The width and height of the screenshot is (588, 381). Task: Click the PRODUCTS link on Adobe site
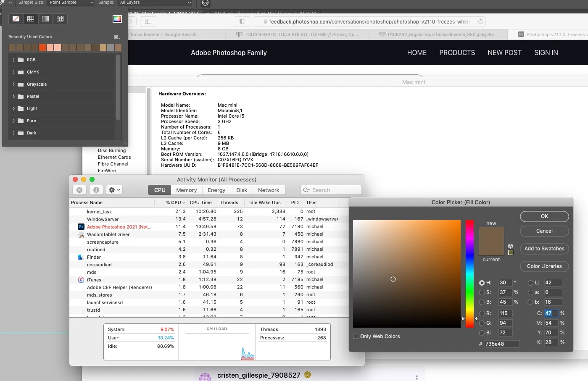click(457, 53)
